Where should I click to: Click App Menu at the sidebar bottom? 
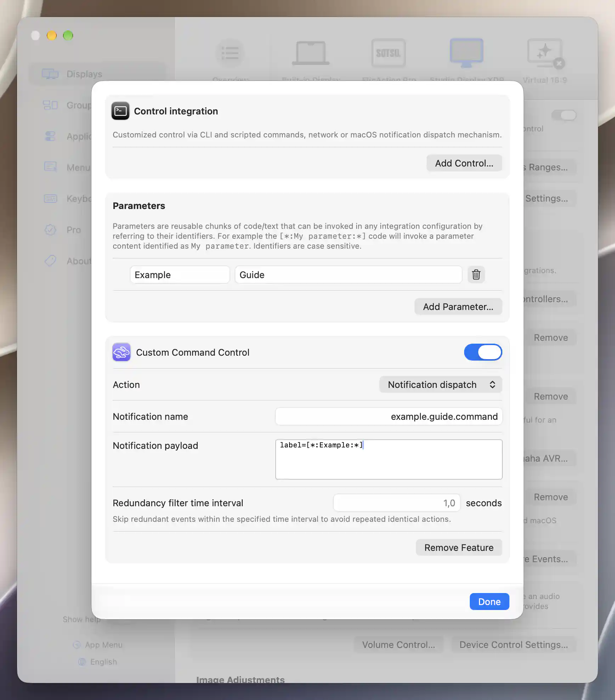point(98,645)
